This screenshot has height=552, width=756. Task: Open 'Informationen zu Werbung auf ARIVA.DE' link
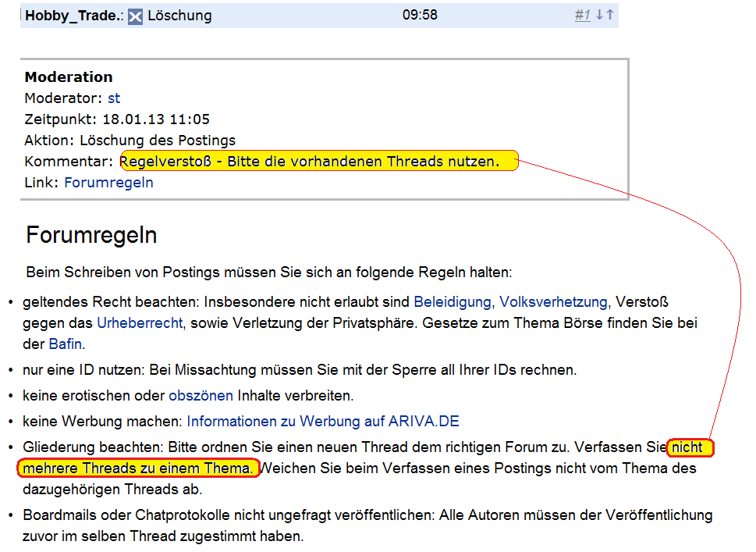point(322,422)
